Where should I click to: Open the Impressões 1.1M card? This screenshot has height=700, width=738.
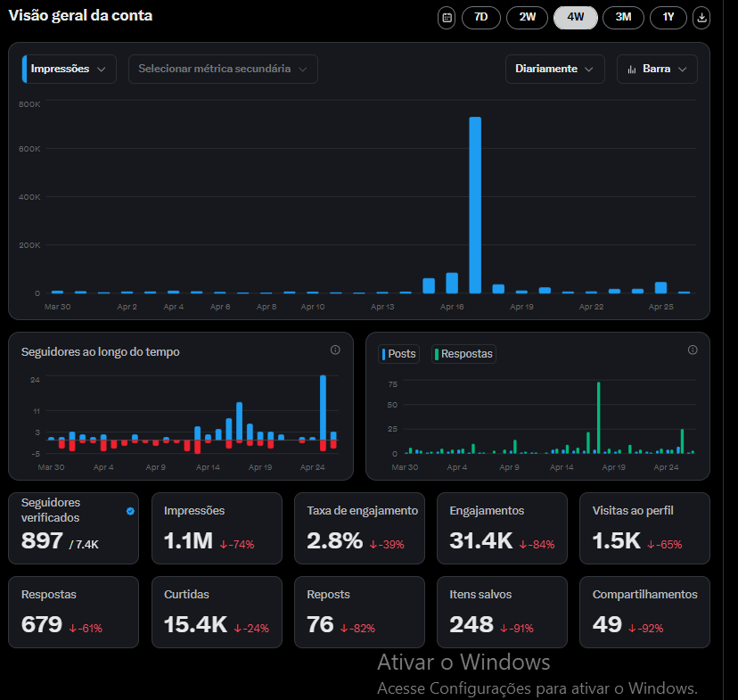217,528
